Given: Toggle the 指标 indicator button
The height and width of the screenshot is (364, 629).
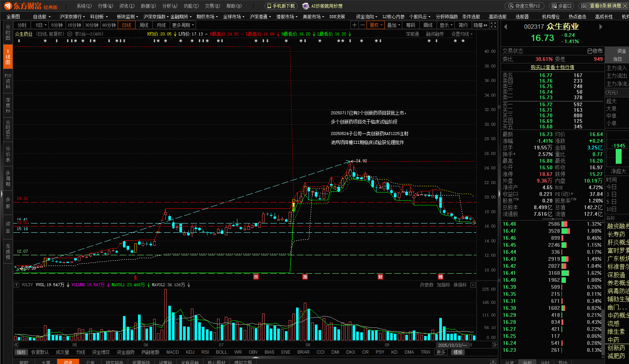Looking at the screenshot, I should click(21, 352).
